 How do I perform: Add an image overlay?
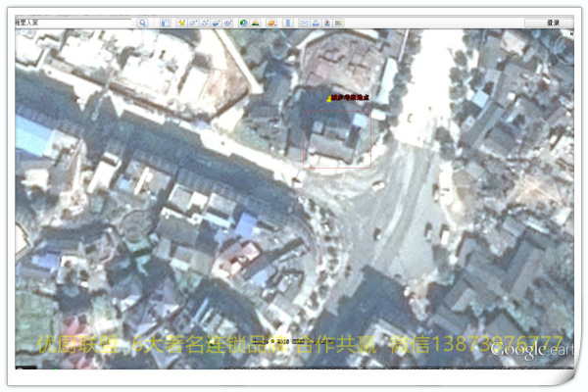[217, 23]
